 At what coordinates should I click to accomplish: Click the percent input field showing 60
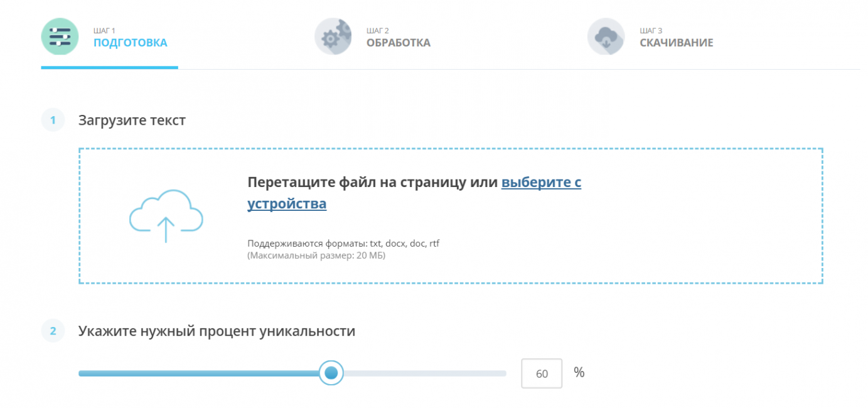point(542,373)
